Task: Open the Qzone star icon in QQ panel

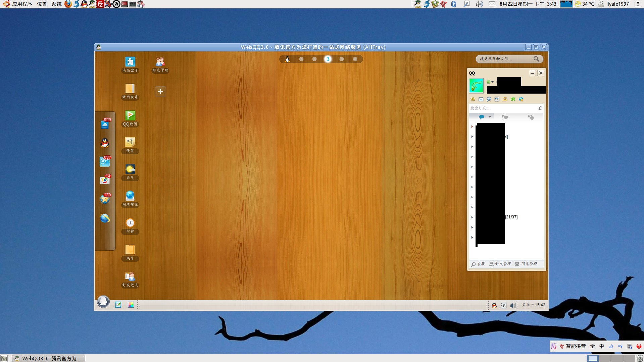Action: pos(473,99)
